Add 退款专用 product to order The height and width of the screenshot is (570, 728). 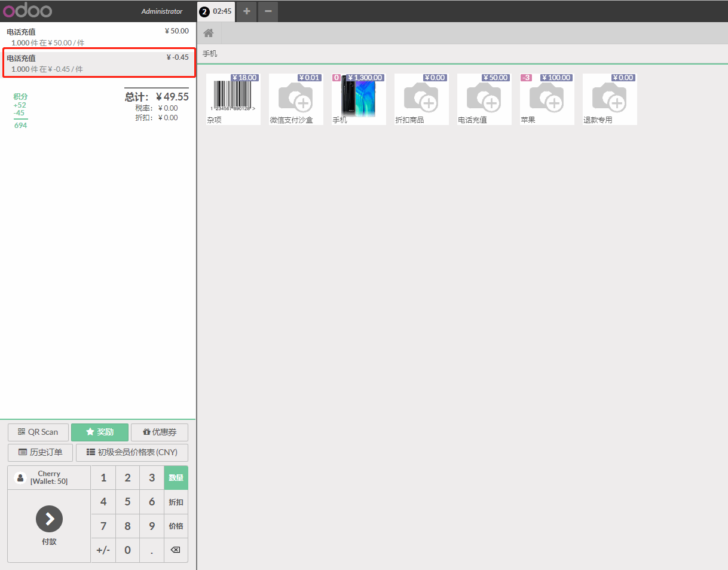[610, 99]
